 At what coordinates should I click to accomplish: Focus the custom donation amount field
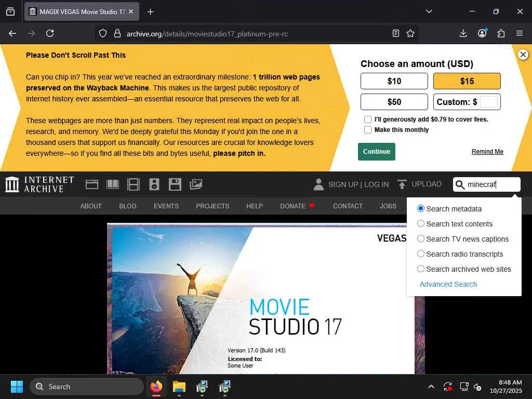pos(489,102)
